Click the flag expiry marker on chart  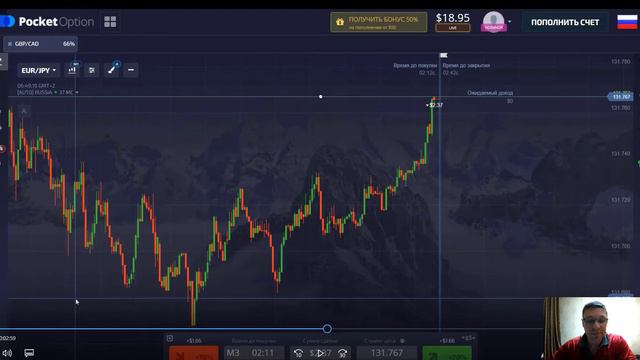[x=444, y=55]
